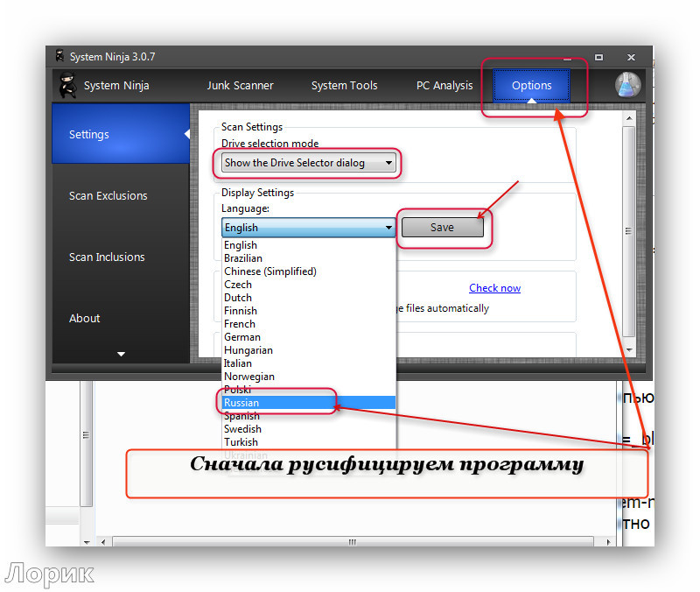Open the Drive selection mode dropdown
The height and width of the screenshot is (592, 700).
click(308, 163)
